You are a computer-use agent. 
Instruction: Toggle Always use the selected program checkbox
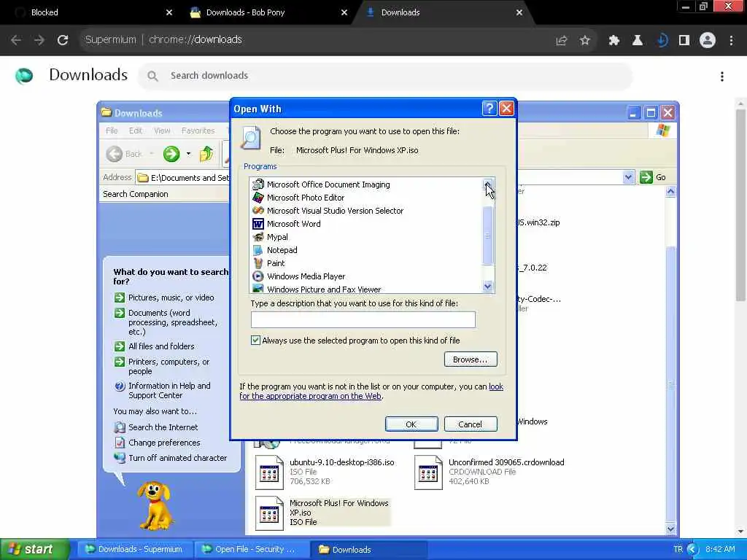[255, 340]
